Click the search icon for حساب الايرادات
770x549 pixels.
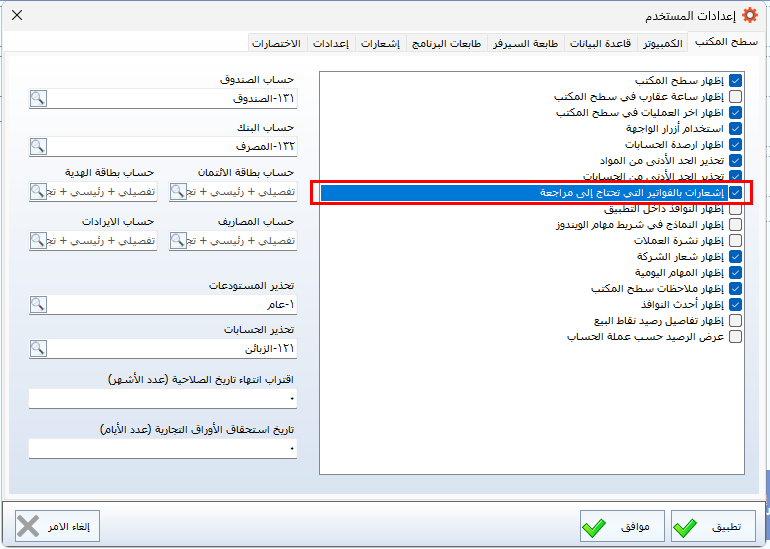click(38, 240)
